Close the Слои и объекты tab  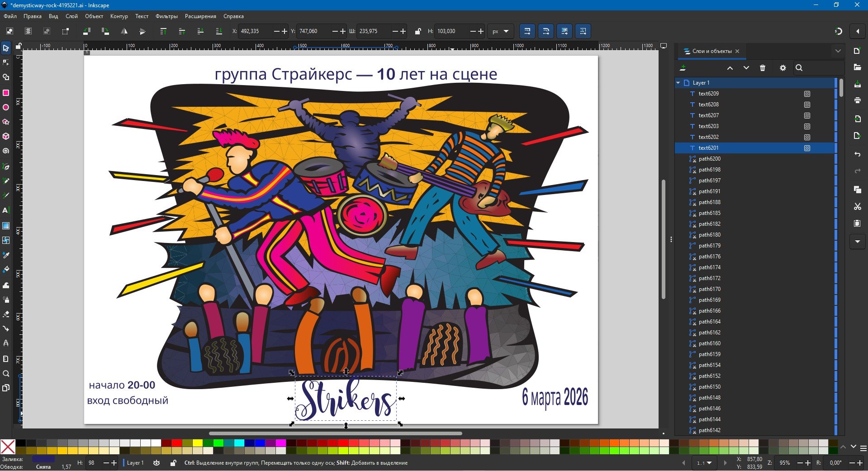click(737, 51)
